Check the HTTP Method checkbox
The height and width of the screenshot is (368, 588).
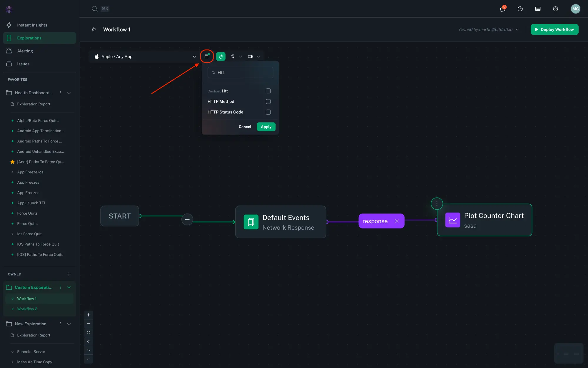268,101
